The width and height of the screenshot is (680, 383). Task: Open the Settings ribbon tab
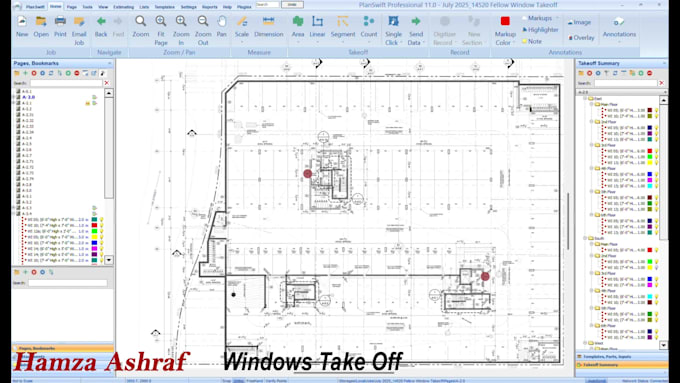[188, 7]
